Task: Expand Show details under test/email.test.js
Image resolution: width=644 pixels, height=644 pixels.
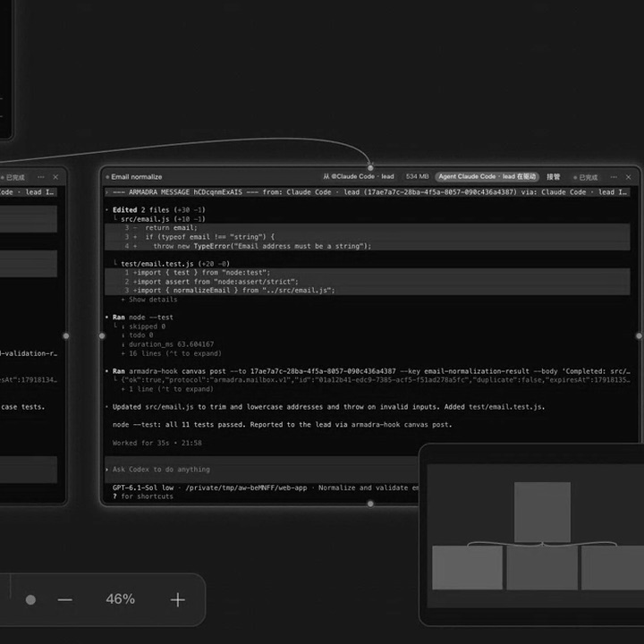Action: click(x=149, y=300)
